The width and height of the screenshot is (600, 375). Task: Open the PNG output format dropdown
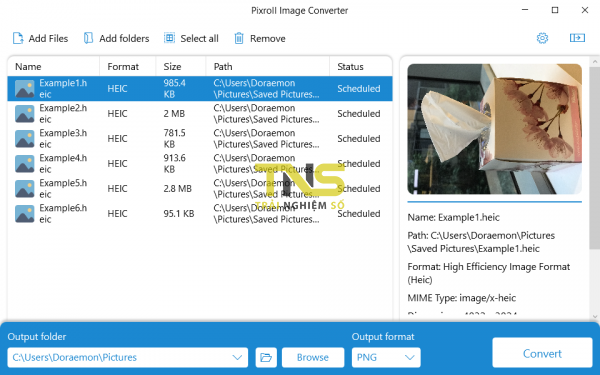[386, 357]
